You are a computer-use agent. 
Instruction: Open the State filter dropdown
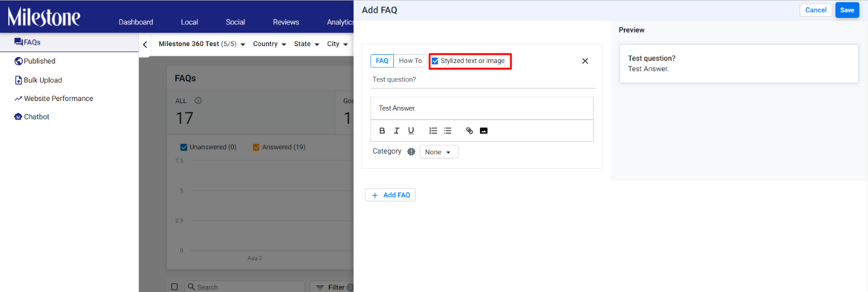tap(307, 44)
